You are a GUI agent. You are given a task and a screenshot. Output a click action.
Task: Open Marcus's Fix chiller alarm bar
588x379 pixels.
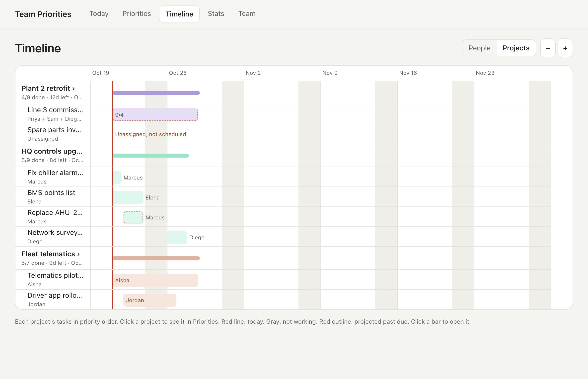pyautogui.click(x=117, y=178)
